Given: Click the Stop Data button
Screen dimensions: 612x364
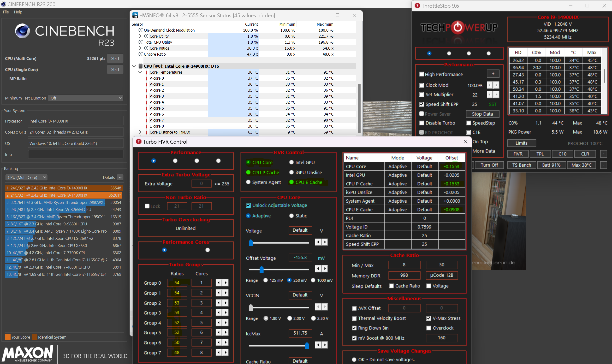Looking at the screenshot, I should point(482,114).
